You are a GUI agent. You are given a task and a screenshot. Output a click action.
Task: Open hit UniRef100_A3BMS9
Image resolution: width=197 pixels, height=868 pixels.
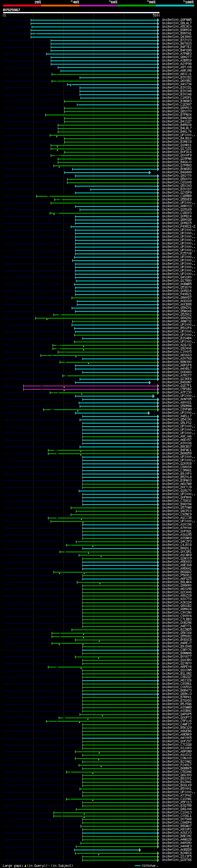[x=177, y=61]
